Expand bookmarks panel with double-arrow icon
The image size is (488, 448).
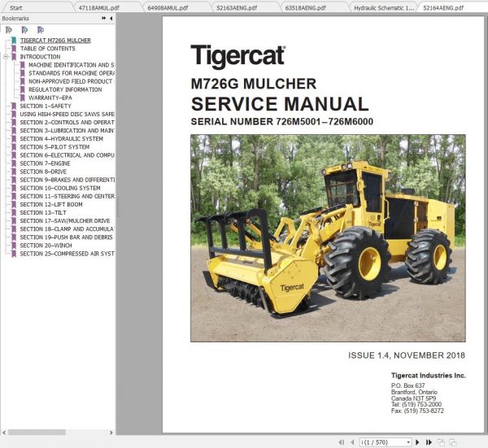click(x=103, y=19)
